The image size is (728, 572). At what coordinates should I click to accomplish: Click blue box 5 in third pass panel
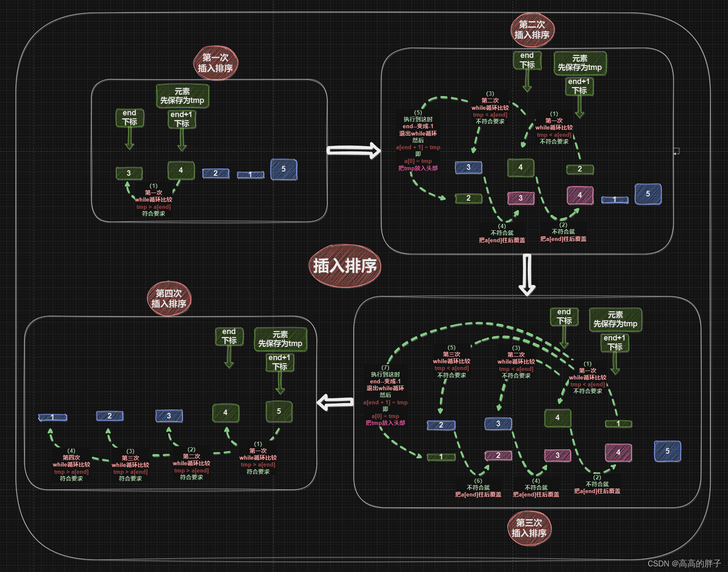point(668,451)
